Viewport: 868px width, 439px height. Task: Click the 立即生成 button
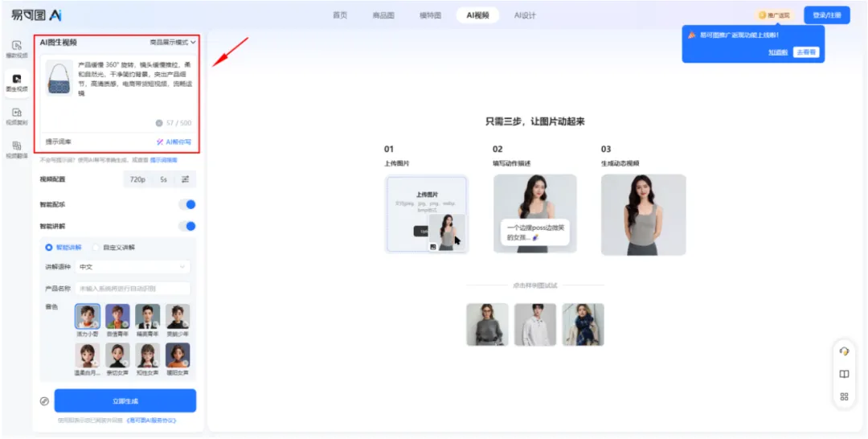(125, 400)
